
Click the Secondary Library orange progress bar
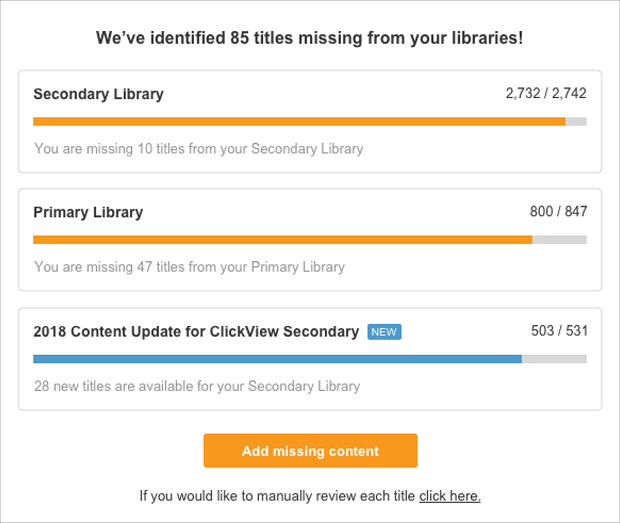coord(299,122)
